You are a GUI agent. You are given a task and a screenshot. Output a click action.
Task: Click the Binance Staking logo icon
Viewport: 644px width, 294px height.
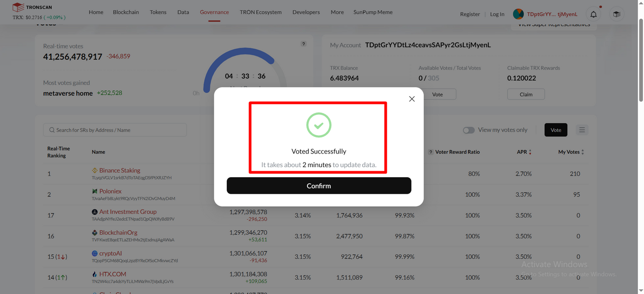(x=95, y=171)
